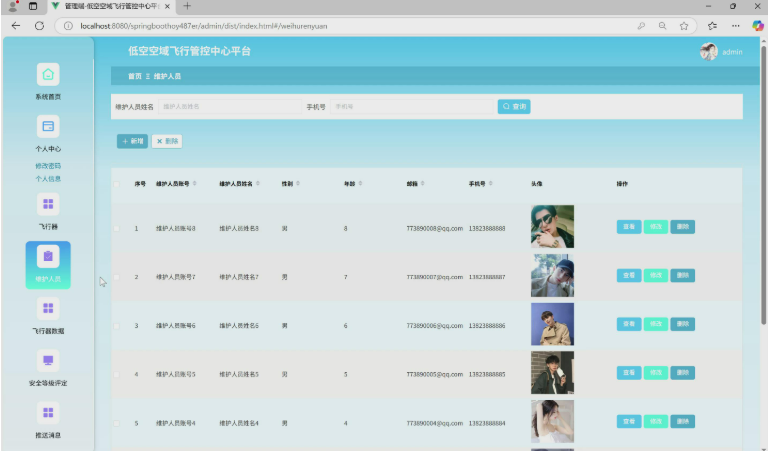Viewport: 768px width, 451px height.
Task: Click 删除 for row 4
Action: [683, 373]
